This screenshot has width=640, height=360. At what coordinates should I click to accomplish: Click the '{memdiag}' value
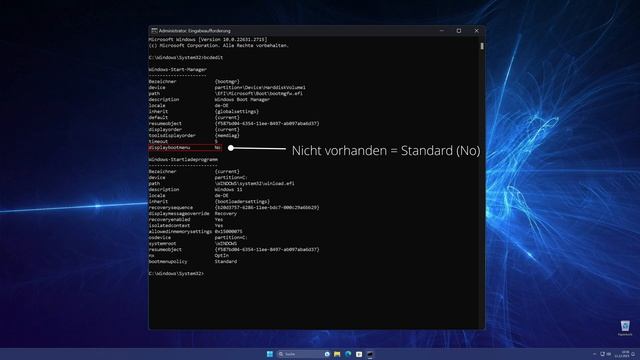click(227, 136)
